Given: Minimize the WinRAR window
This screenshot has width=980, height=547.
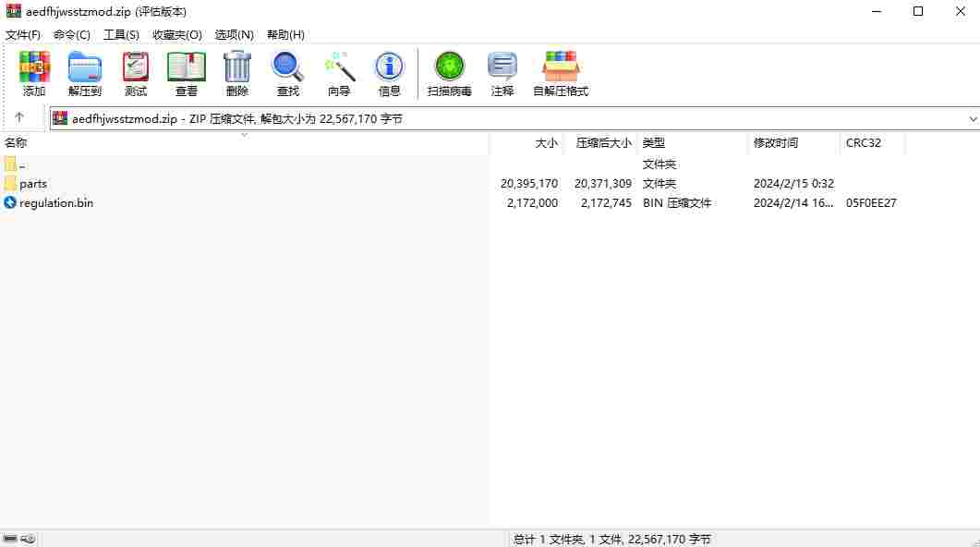Looking at the screenshot, I should tap(877, 11).
